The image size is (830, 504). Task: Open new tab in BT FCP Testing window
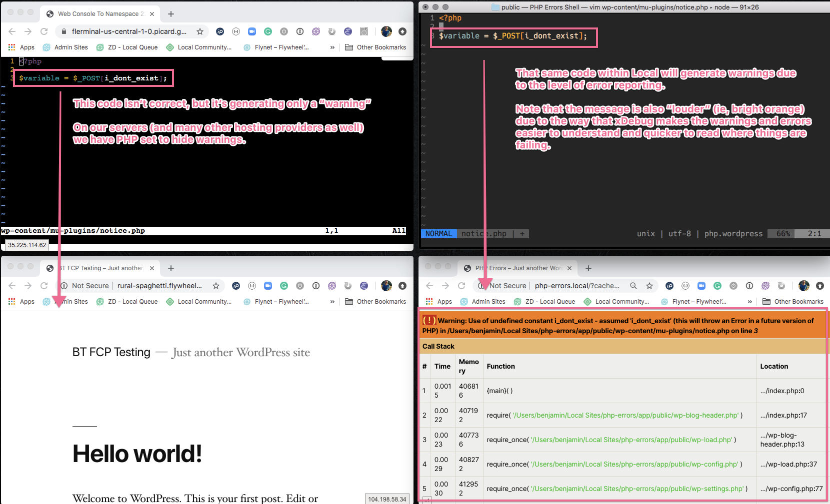click(171, 268)
